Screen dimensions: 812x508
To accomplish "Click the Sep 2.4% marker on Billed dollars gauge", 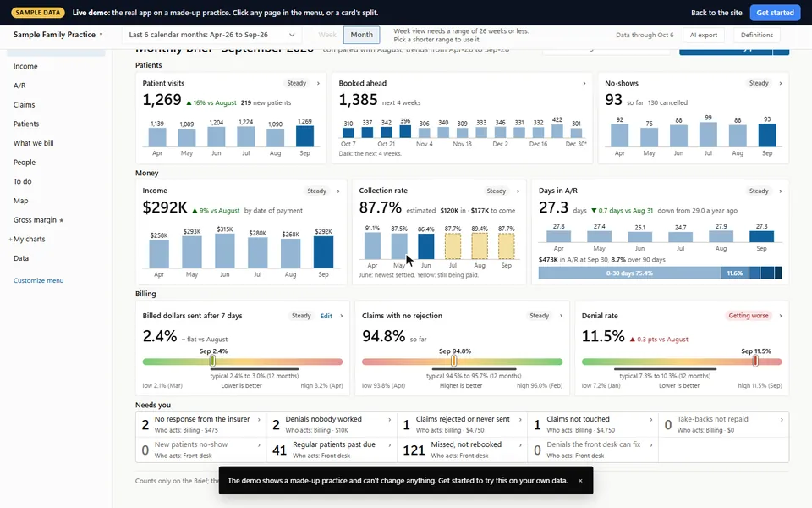I will pos(212,361).
